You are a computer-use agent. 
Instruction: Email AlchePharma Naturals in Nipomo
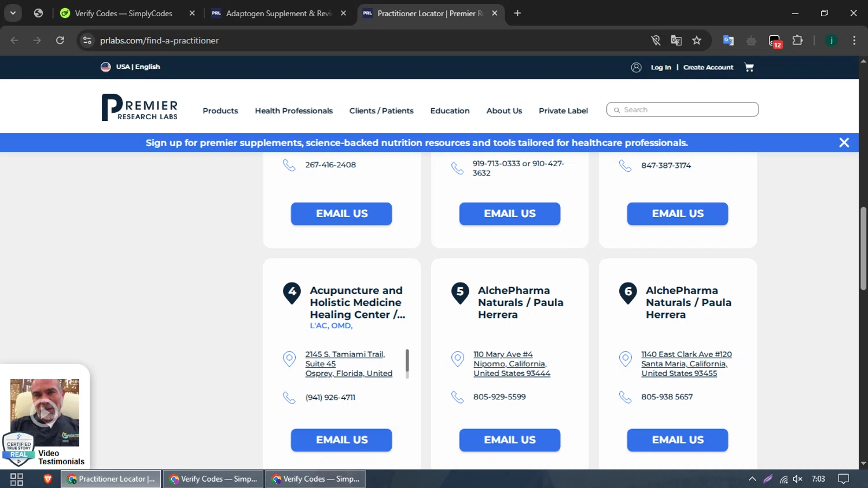[x=510, y=440]
